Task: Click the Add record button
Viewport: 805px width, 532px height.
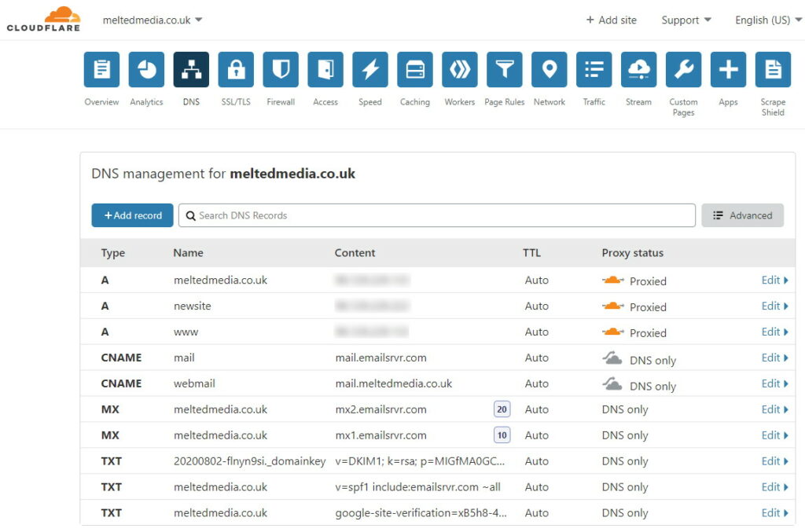Action: [x=132, y=215]
